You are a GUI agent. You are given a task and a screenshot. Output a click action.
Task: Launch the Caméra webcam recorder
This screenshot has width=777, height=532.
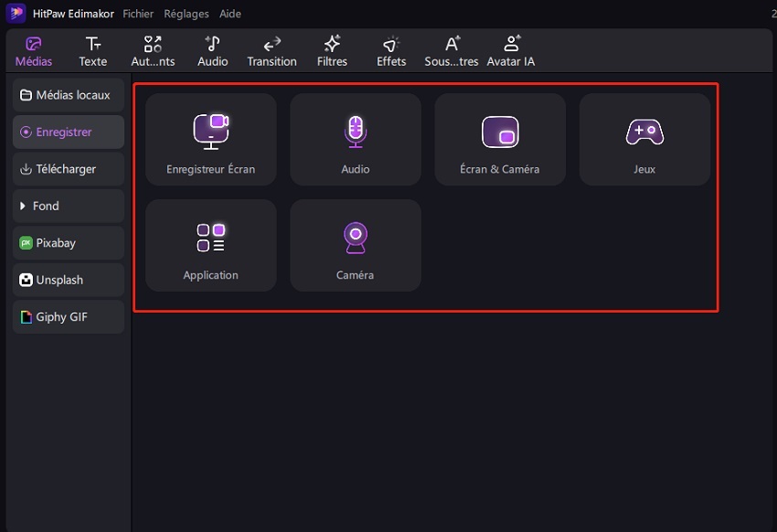(x=356, y=246)
